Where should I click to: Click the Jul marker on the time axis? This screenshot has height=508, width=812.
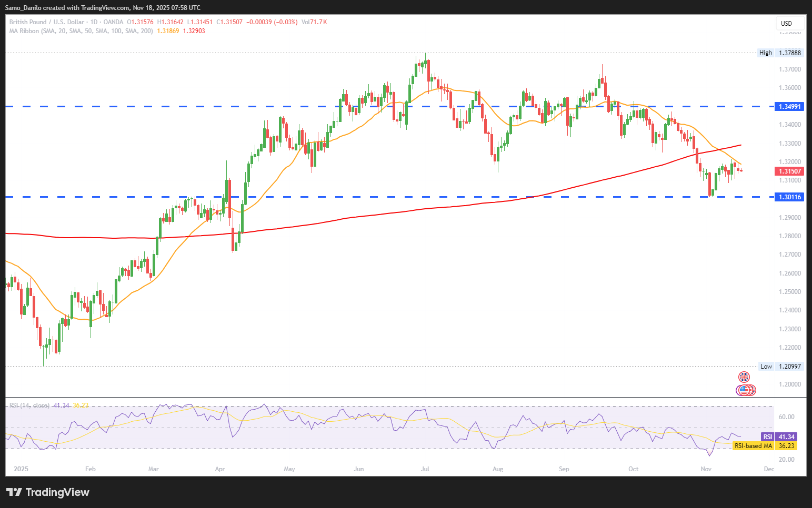[425, 469]
